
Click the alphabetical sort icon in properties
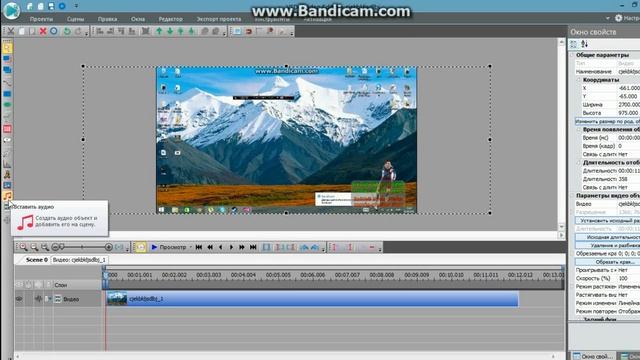point(584,44)
